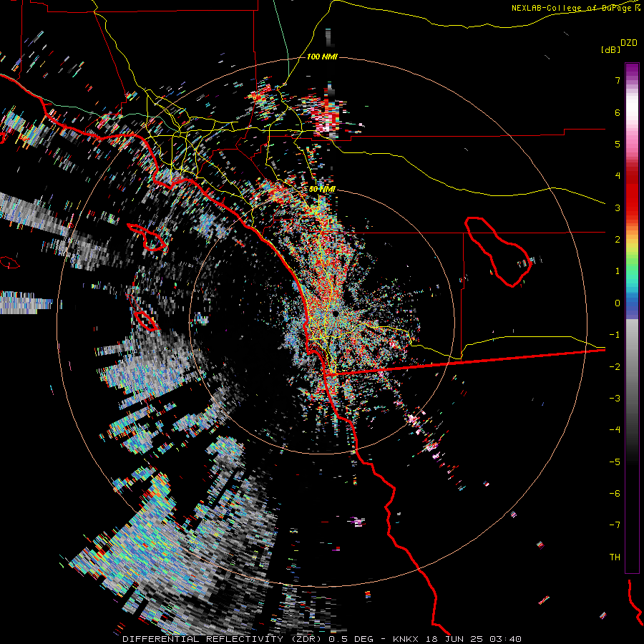This screenshot has height=644, width=644.
Task: Click the 2 value on the scale
Action: click(618, 240)
